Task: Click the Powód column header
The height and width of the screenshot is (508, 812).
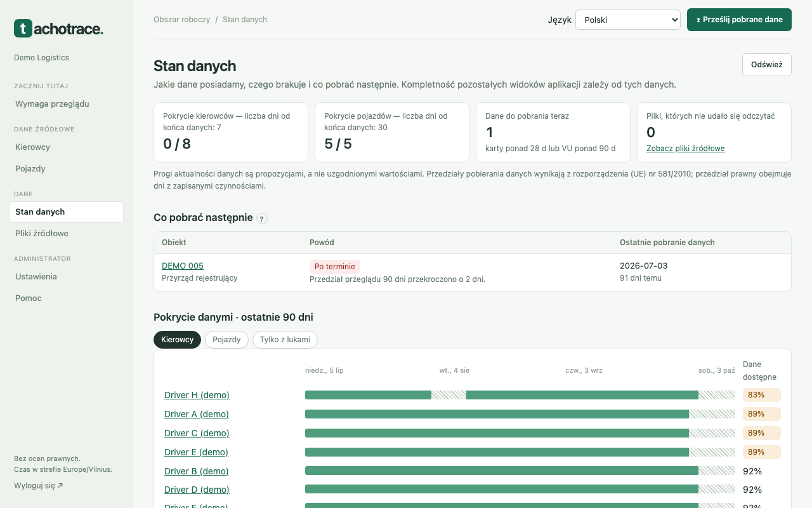Action: pos(322,243)
